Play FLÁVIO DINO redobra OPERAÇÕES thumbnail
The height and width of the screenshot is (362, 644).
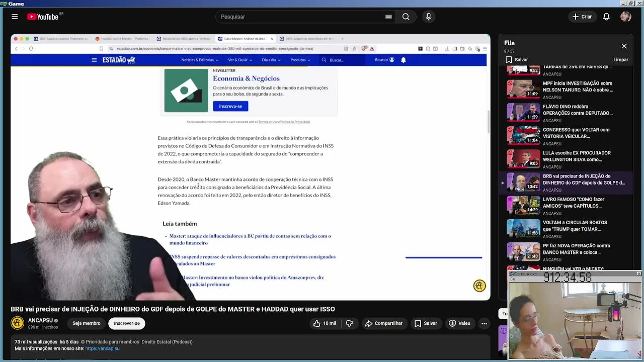(x=523, y=112)
